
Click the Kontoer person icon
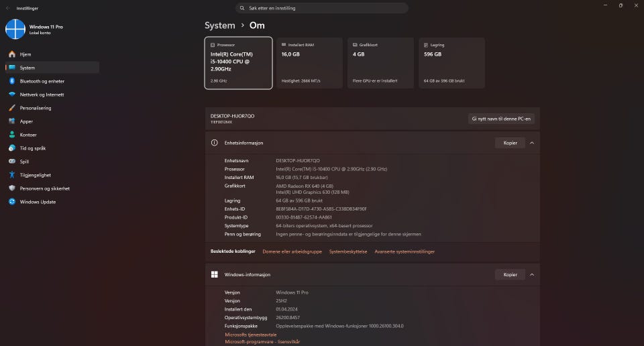12,135
